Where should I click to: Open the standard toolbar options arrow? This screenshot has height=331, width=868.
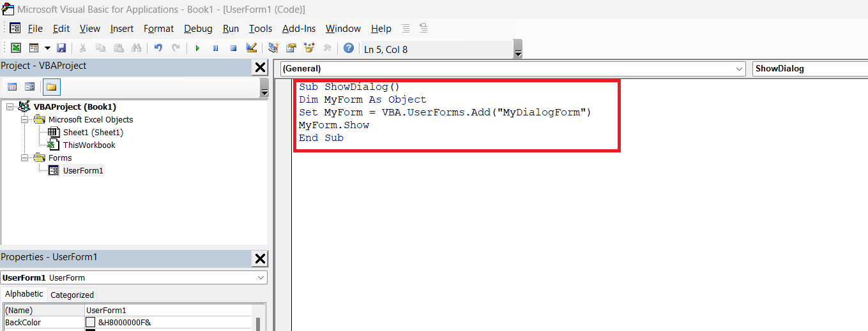pos(518,50)
